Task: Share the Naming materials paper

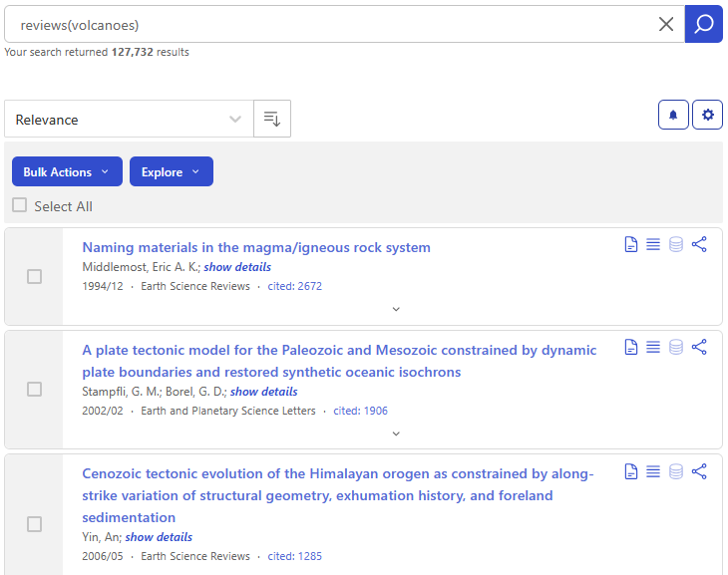Action: [699, 244]
